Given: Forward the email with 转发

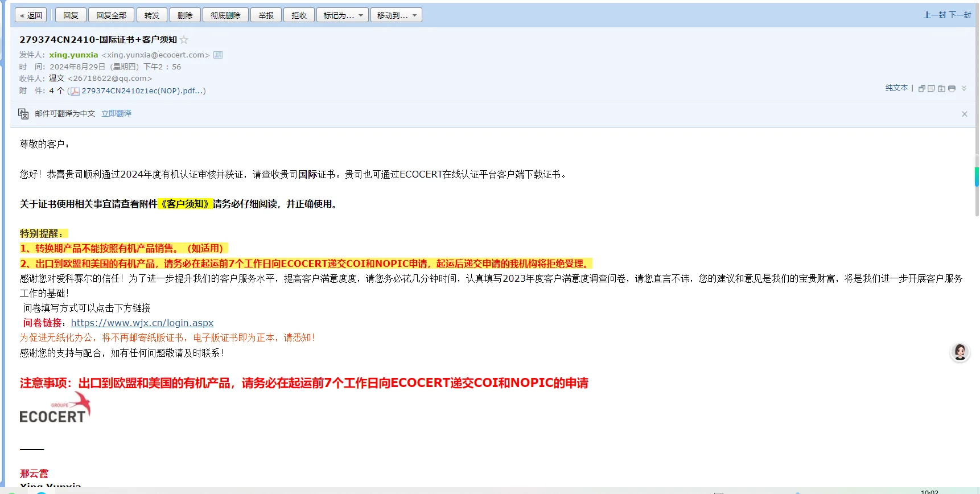Looking at the screenshot, I should pyautogui.click(x=152, y=15).
